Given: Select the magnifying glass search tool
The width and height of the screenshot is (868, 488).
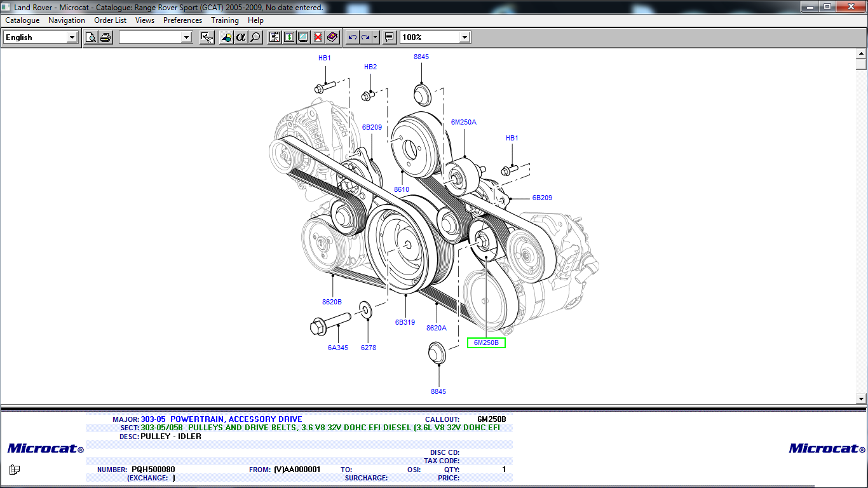Looking at the screenshot, I should pos(255,37).
